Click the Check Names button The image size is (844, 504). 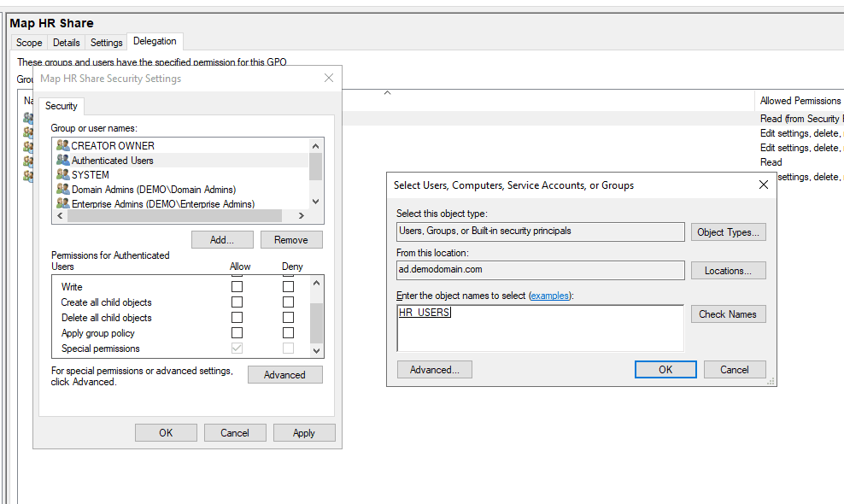tap(728, 314)
